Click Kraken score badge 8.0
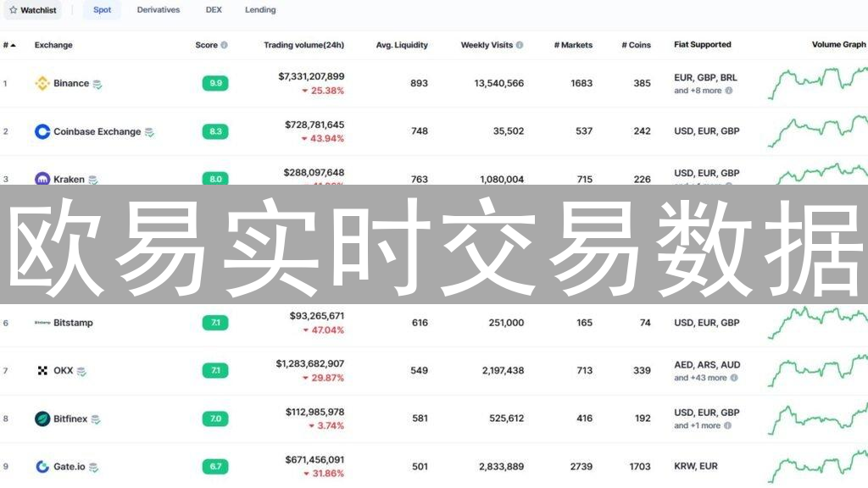Screen dimensions: 868x488 215,178
